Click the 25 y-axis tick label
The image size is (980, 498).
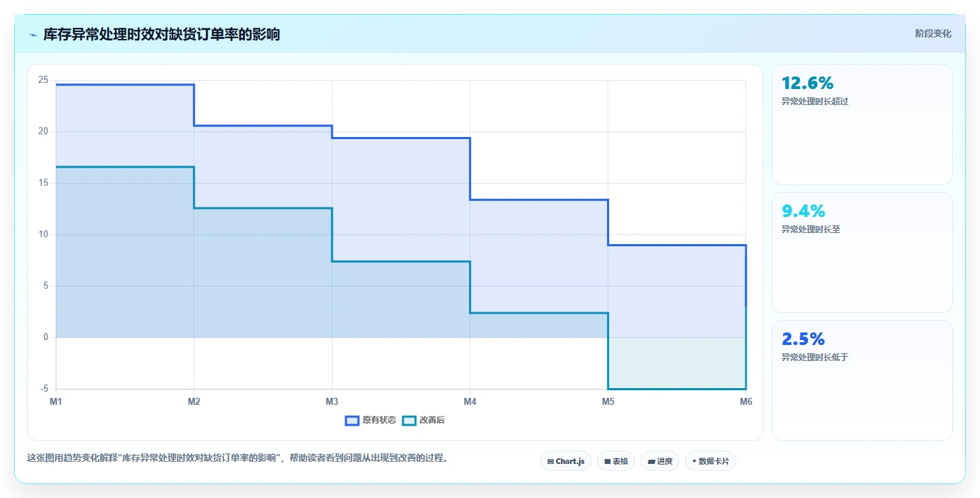click(x=43, y=80)
